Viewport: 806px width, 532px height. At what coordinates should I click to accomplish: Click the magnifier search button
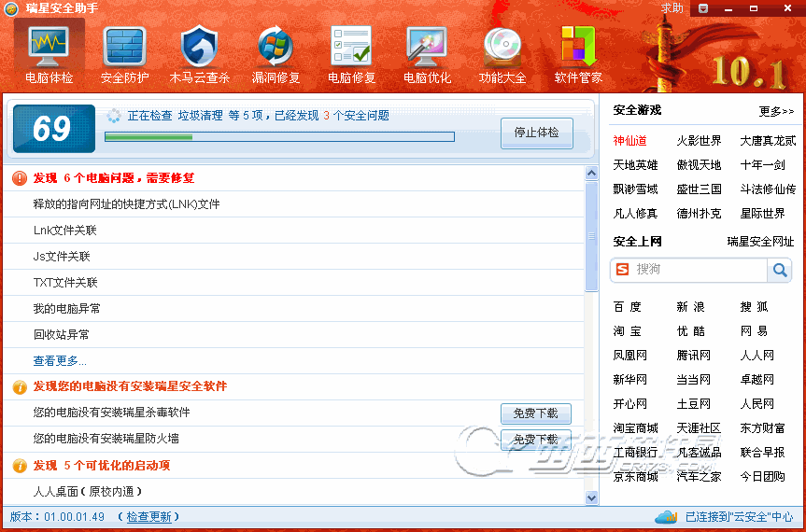[779, 270]
